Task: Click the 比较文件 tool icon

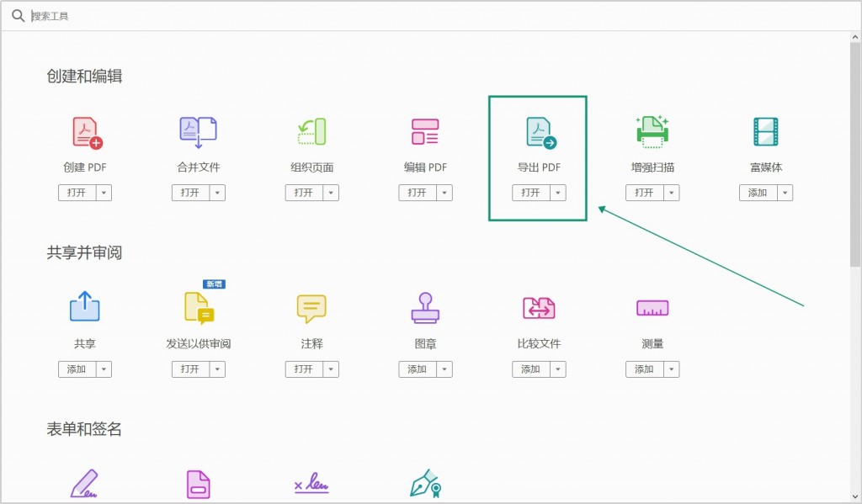Action: coord(539,308)
